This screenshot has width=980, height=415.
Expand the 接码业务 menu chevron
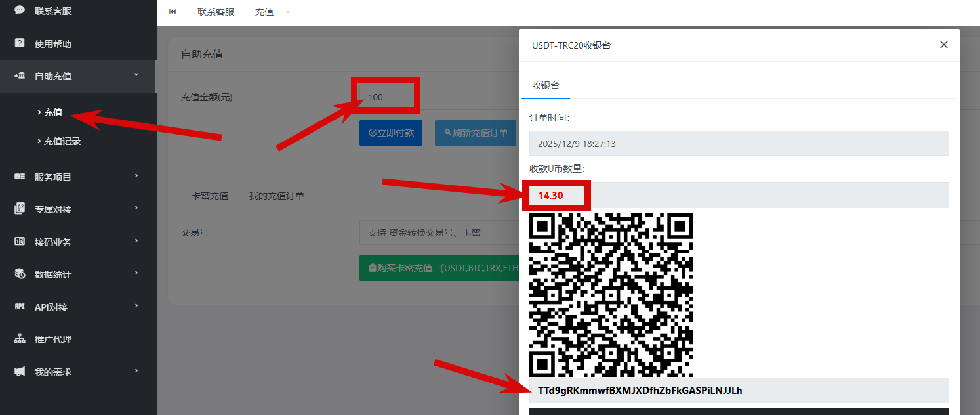point(136,241)
